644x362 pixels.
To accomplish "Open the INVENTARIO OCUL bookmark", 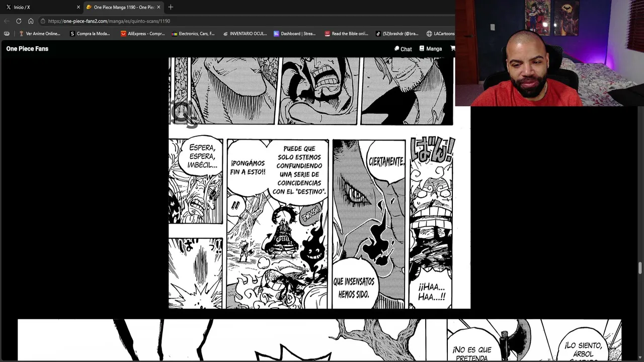I will point(245,34).
